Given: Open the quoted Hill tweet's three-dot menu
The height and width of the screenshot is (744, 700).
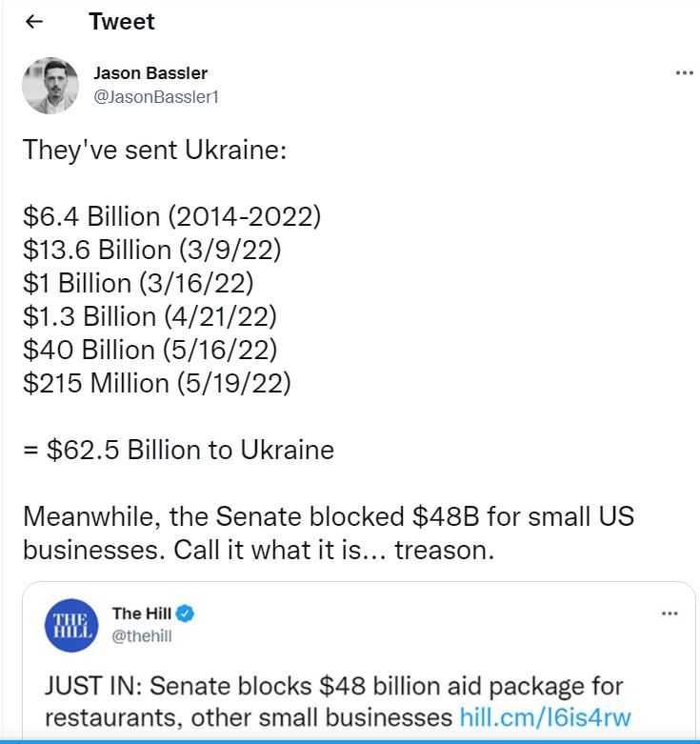Looking at the screenshot, I should pos(670,613).
